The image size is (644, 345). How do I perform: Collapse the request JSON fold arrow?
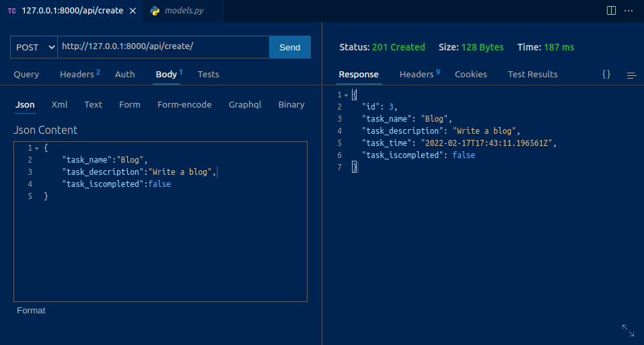37,148
